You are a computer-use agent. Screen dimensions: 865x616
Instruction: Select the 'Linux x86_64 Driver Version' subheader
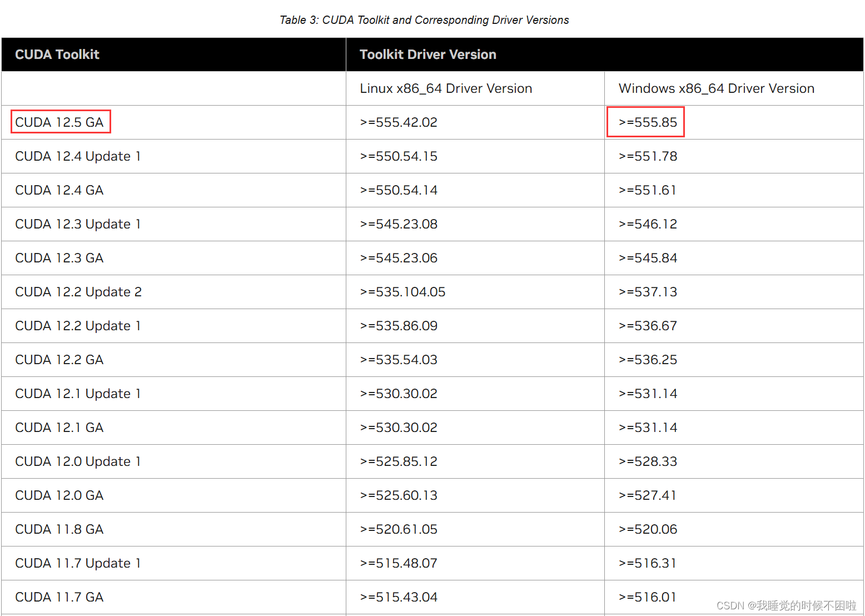(x=446, y=88)
